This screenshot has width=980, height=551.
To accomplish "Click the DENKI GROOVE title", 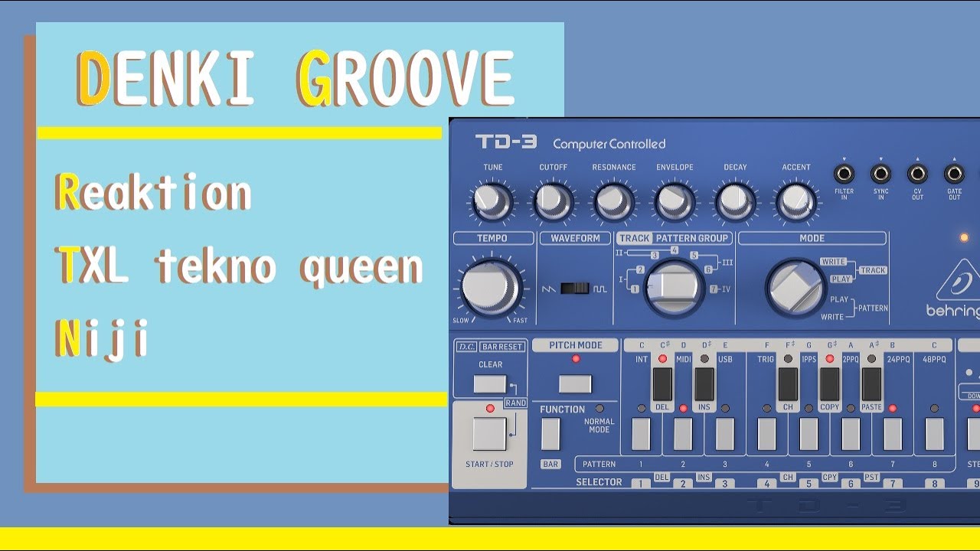I will (x=295, y=78).
